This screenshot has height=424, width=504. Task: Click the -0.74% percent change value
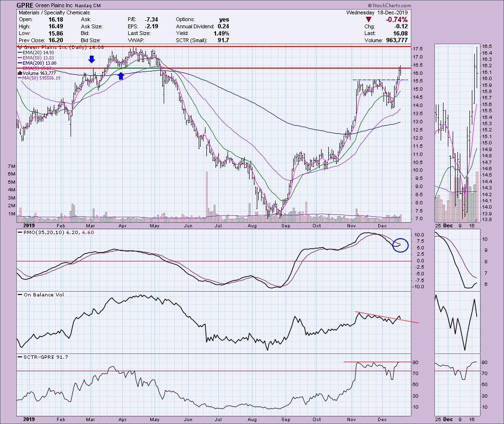(396, 20)
